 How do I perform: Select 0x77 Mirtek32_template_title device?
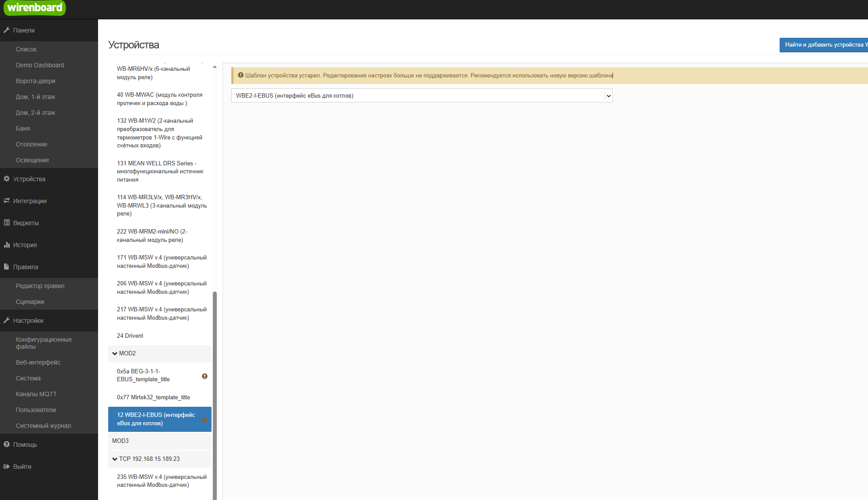pyautogui.click(x=153, y=397)
